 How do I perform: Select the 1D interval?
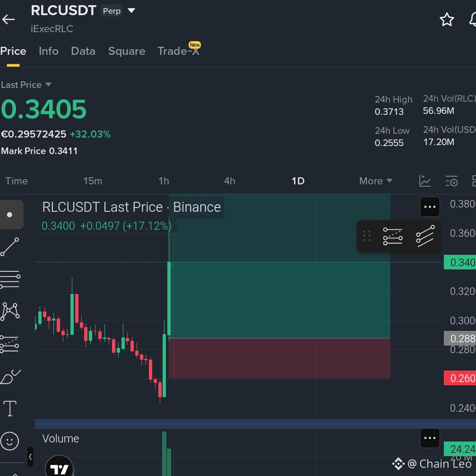298,181
